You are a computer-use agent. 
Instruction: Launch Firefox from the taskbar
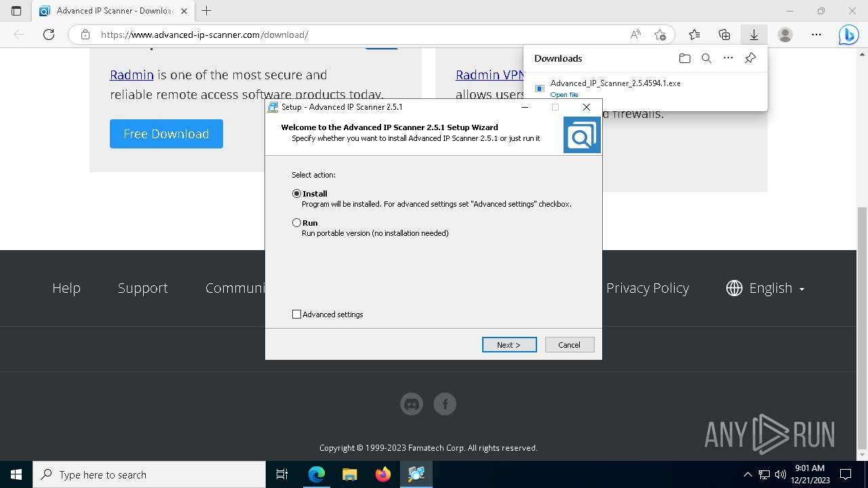click(x=383, y=474)
